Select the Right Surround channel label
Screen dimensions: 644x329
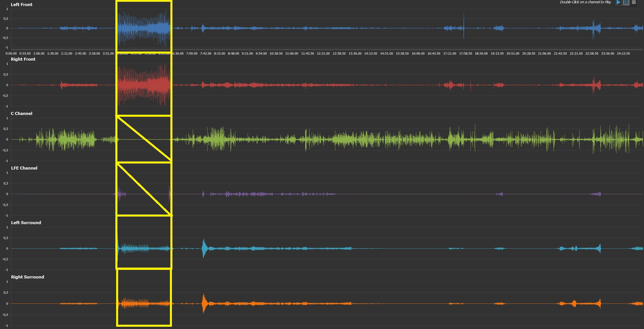click(27, 277)
